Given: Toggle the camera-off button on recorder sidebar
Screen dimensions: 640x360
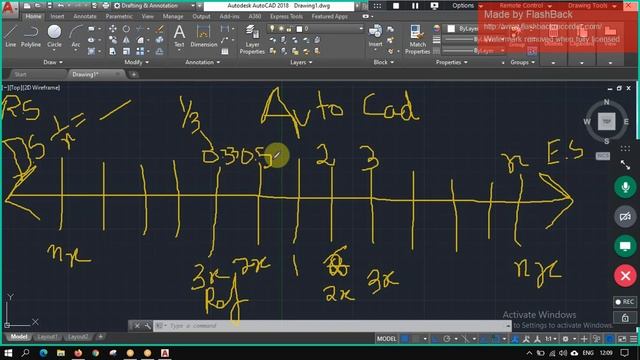Looking at the screenshot, I should click(625, 217).
